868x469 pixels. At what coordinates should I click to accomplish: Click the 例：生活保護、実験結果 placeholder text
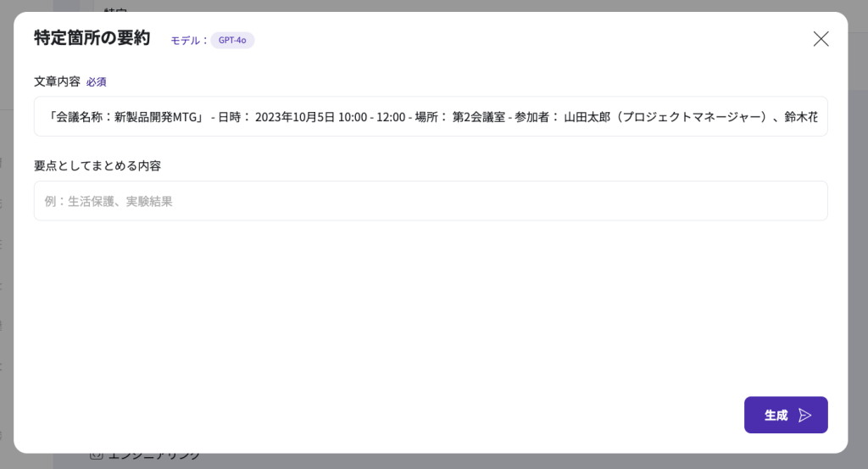pos(108,201)
